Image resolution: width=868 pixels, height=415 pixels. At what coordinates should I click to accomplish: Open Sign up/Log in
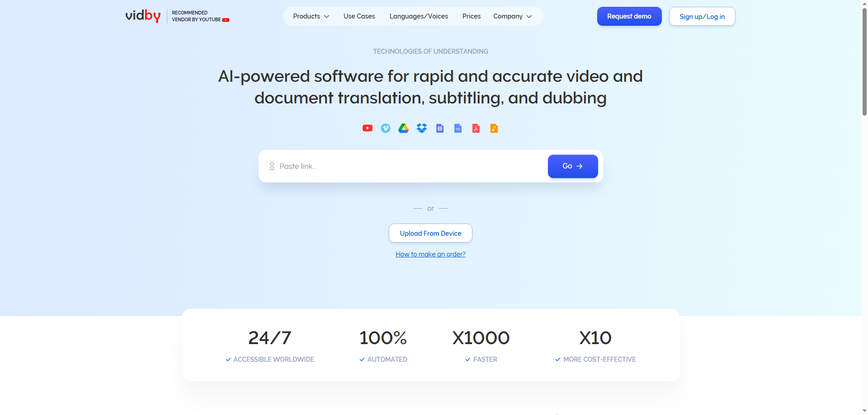(x=702, y=16)
